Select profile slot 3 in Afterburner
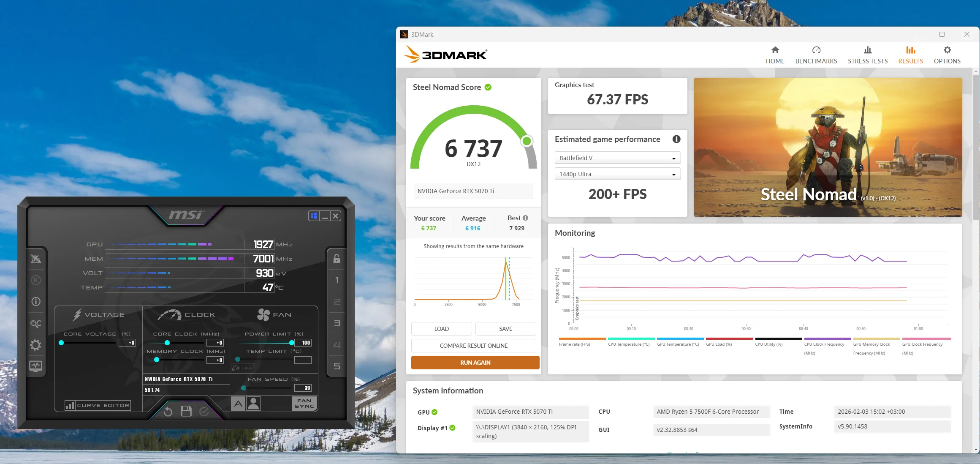This screenshot has height=464, width=980. click(x=337, y=323)
